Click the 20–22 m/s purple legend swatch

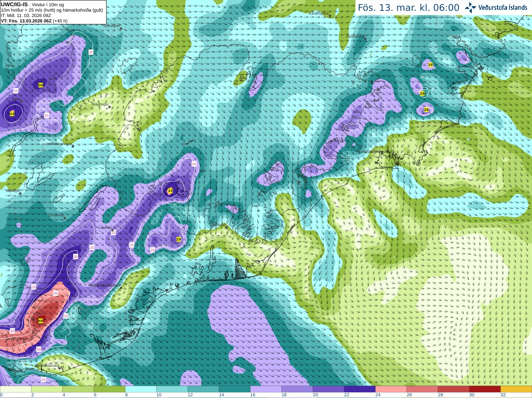pyautogui.click(x=329, y=389)
